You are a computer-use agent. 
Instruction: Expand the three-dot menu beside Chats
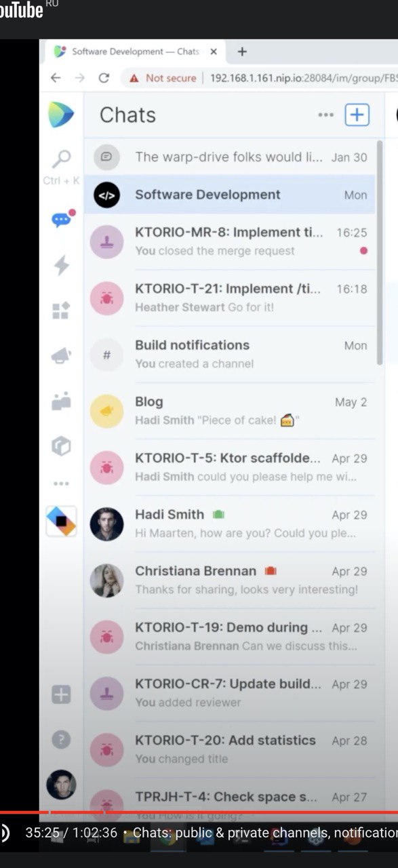[x=325, y=115]
